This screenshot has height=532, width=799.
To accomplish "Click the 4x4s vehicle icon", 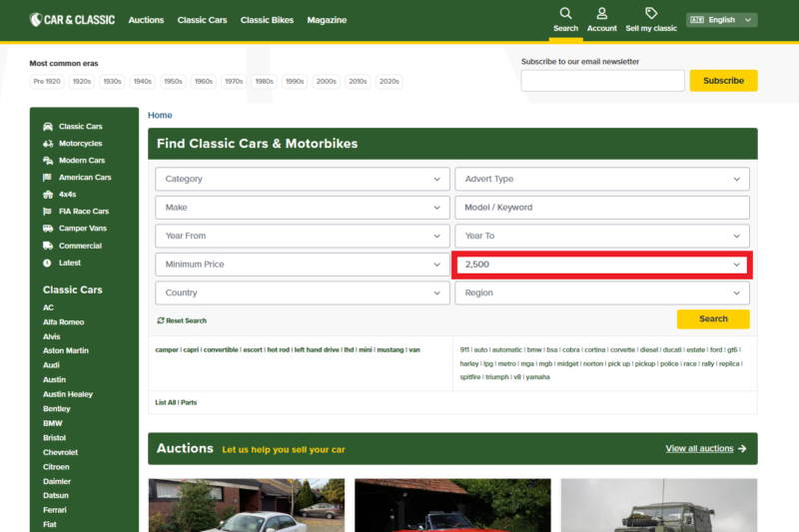I will [48, 195].
